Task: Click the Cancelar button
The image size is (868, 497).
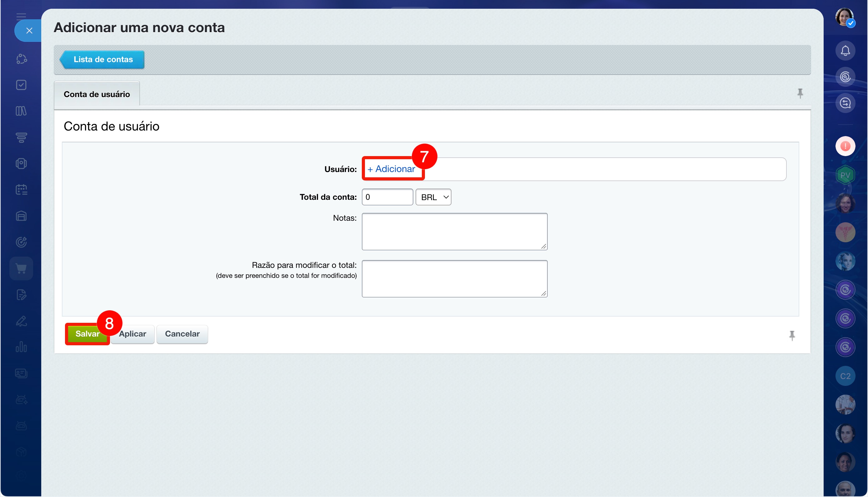Action: [182, 334]
